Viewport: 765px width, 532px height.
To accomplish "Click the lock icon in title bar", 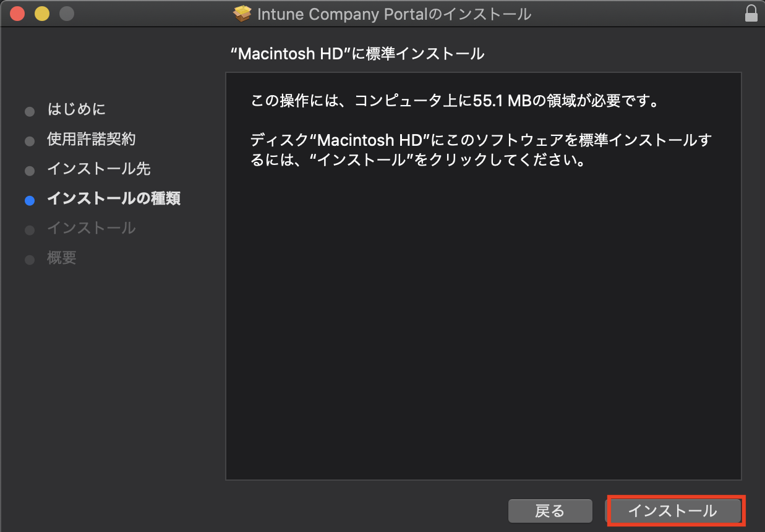I will point(751,14).
